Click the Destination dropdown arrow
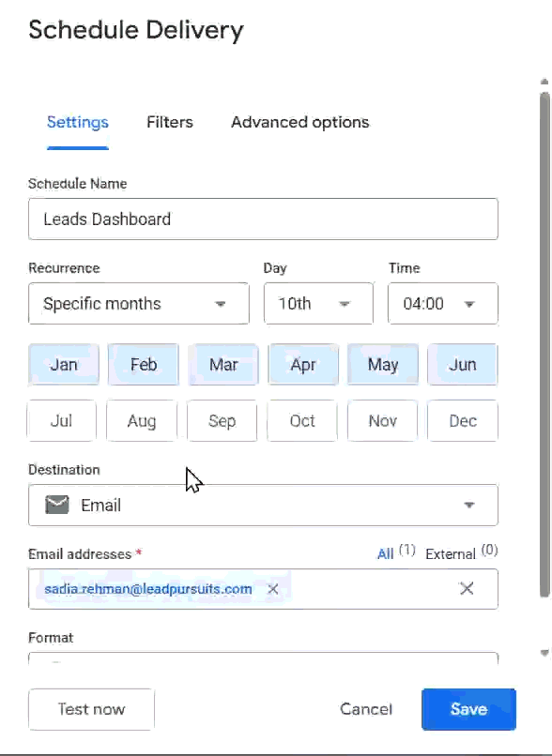The image size is (552, 756). 469,506
